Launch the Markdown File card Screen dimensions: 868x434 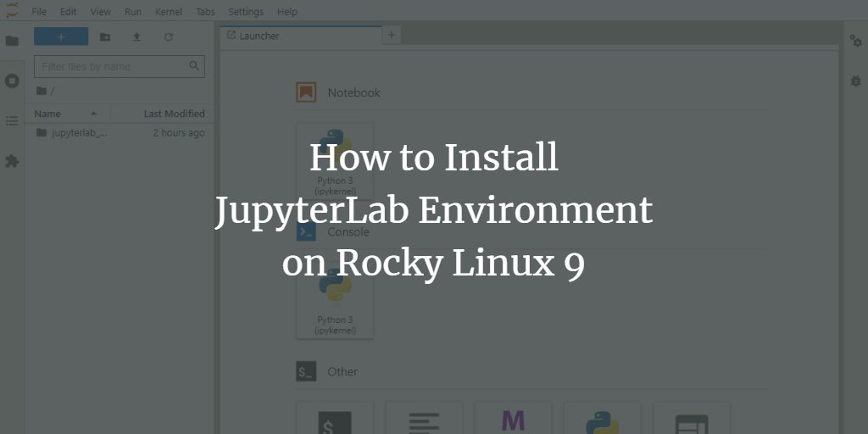click(513, 418)
